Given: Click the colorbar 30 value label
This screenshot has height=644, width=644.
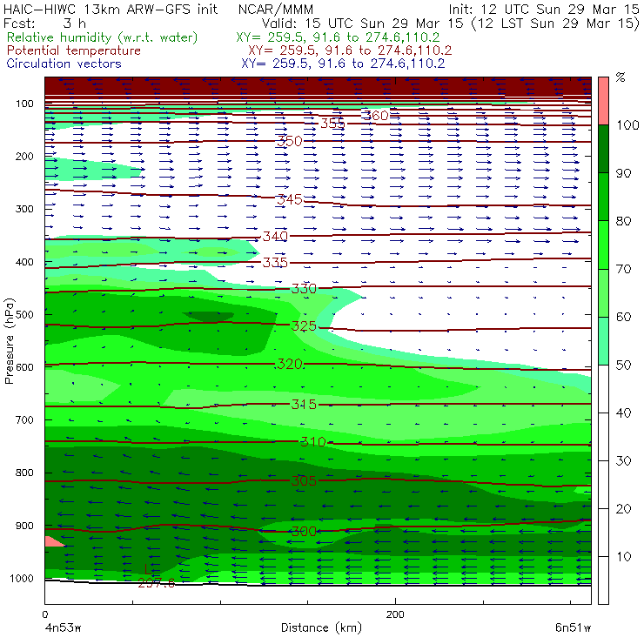Looking at the screenshot, I should click(623, 461).
